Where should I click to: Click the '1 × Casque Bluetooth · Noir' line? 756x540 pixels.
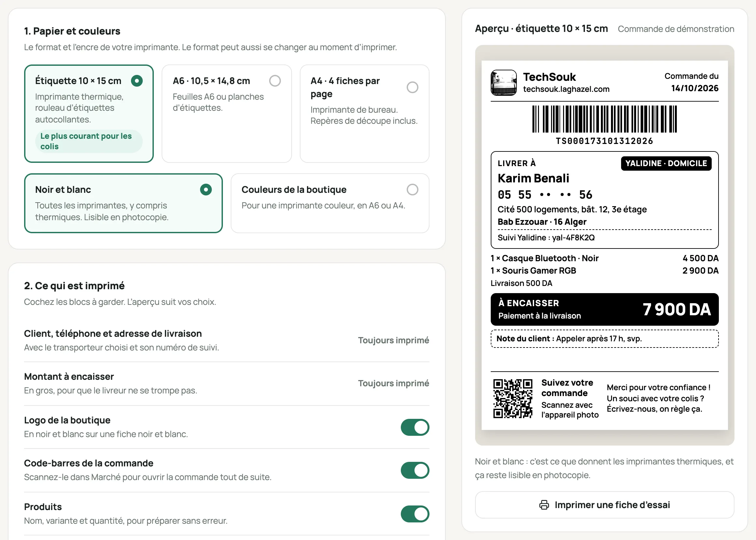tap(545, 258)
